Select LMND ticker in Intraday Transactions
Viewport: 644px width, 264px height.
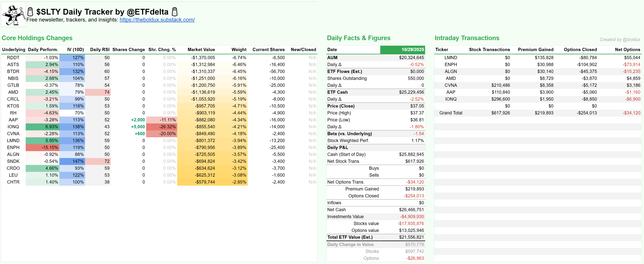pyautogui.click(x=451, y=58)
